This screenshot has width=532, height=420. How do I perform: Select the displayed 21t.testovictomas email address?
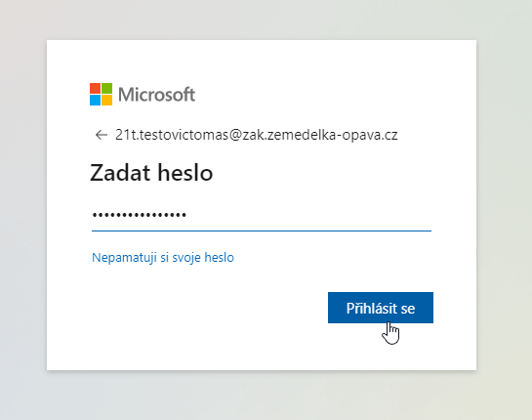[256, 135]
